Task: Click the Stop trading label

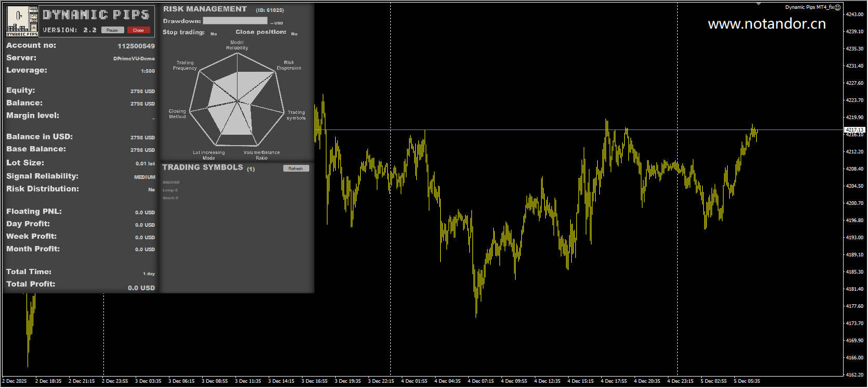Action: [183, 32]
